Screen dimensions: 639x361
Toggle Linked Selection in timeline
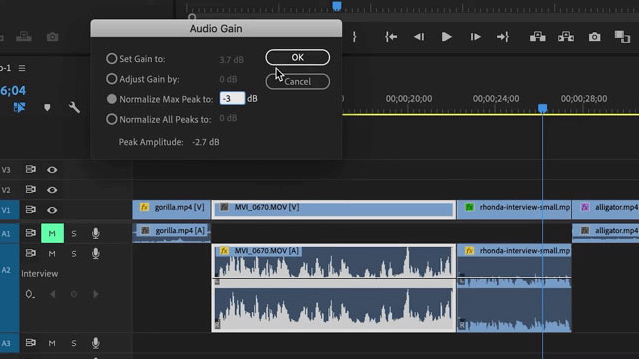tap(19, 108)
